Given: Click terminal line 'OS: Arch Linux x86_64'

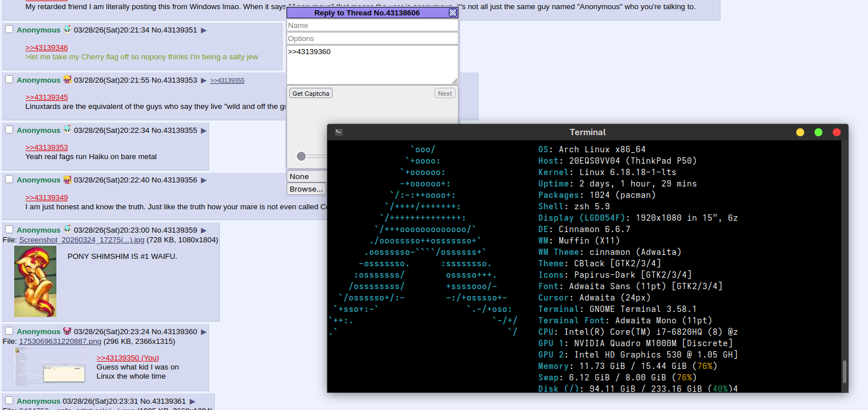Looking at the screenshot, I should click(592, 149).
